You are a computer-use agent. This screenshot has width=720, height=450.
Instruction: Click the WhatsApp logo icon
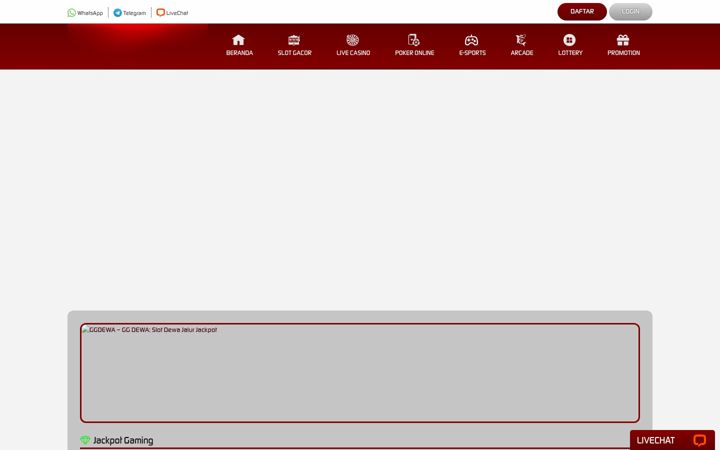pos(72,13)
